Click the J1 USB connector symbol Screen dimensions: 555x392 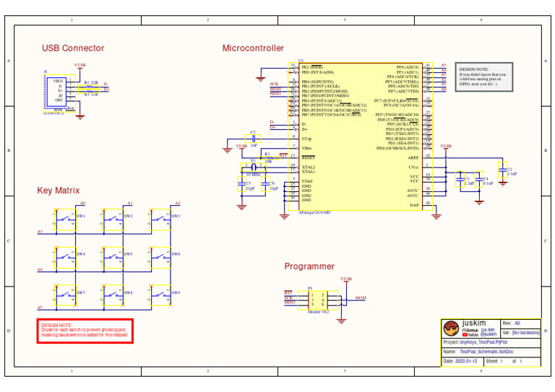60,94
